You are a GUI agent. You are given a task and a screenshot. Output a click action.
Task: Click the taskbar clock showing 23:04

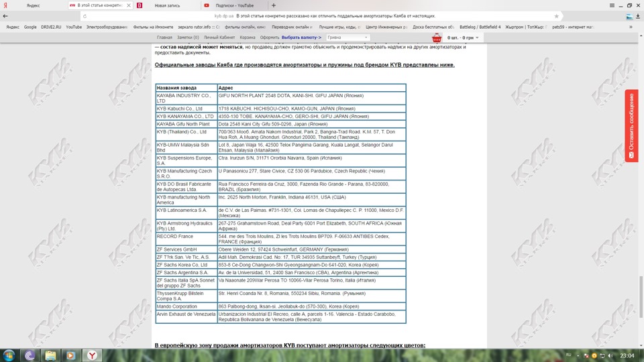[627, 355]
